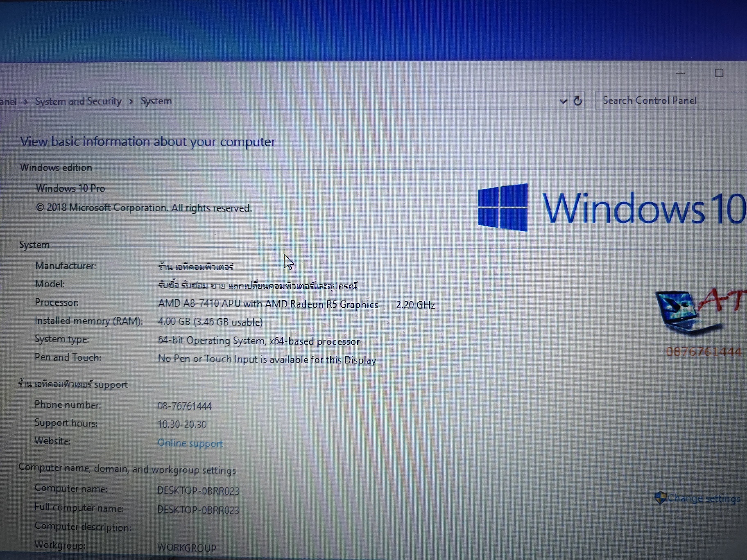
Task: Click the DESKTOP-0BRR023 computer name text
Action: pos(198,490)
